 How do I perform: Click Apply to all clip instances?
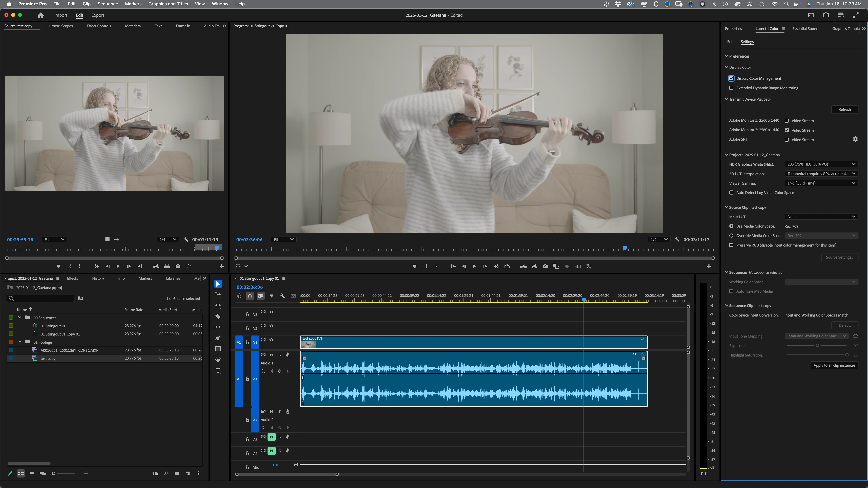pyautogui.click(x=834, y=365)
